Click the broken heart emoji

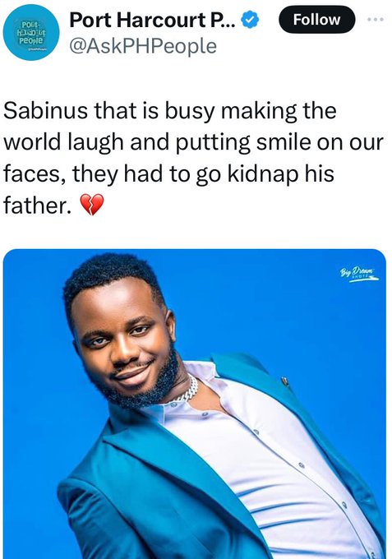[x=92, y=205]
